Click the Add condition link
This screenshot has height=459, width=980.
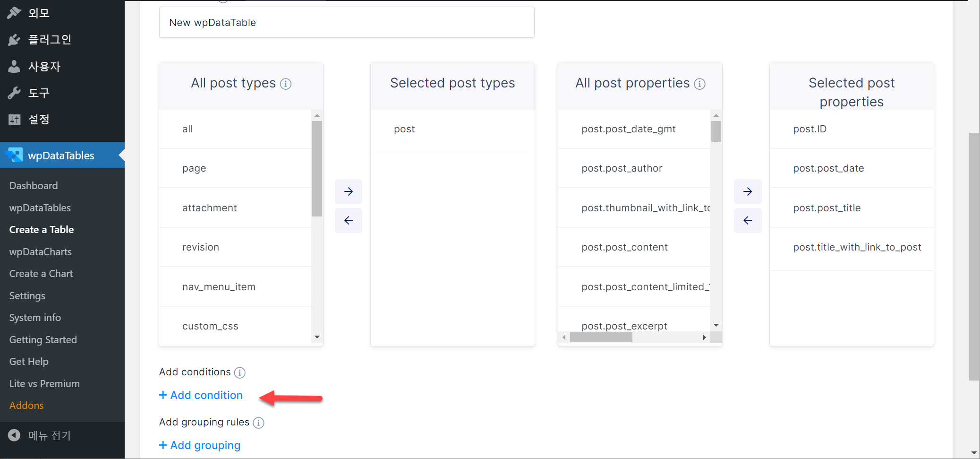click(201, 395)
